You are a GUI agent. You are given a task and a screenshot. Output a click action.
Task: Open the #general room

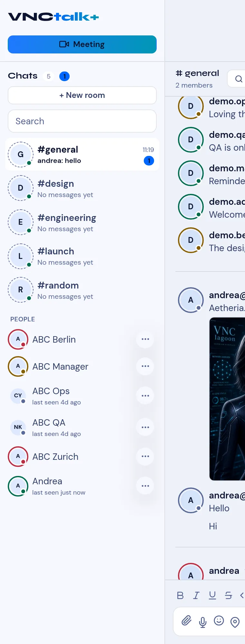pyautogui.click(x=82, y=155)
